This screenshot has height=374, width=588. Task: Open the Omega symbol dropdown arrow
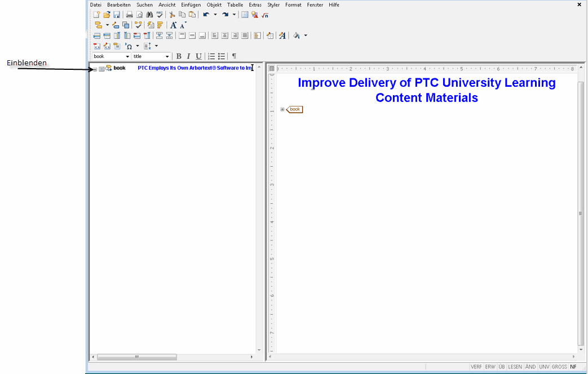click(x=138, y=46)
